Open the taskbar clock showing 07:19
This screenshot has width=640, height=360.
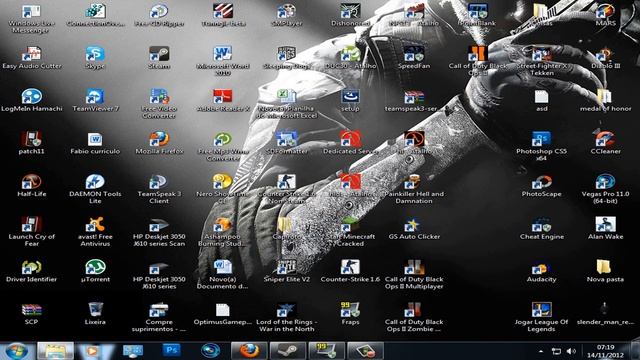605,351
